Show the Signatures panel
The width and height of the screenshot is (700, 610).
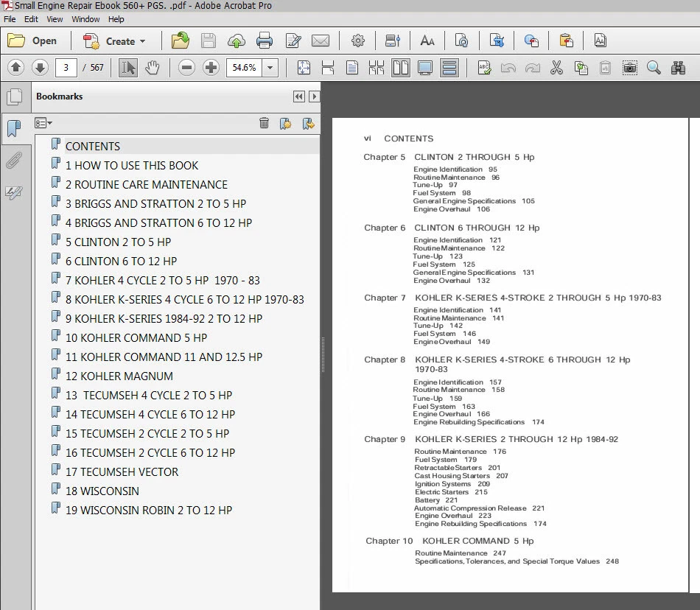[x=14, y=192]
